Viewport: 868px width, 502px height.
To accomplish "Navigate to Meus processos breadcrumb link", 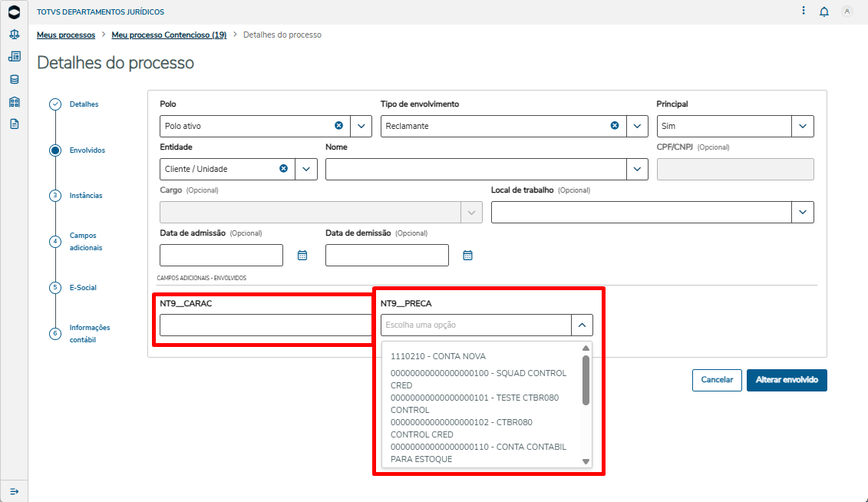I will (x=66, y=35).
